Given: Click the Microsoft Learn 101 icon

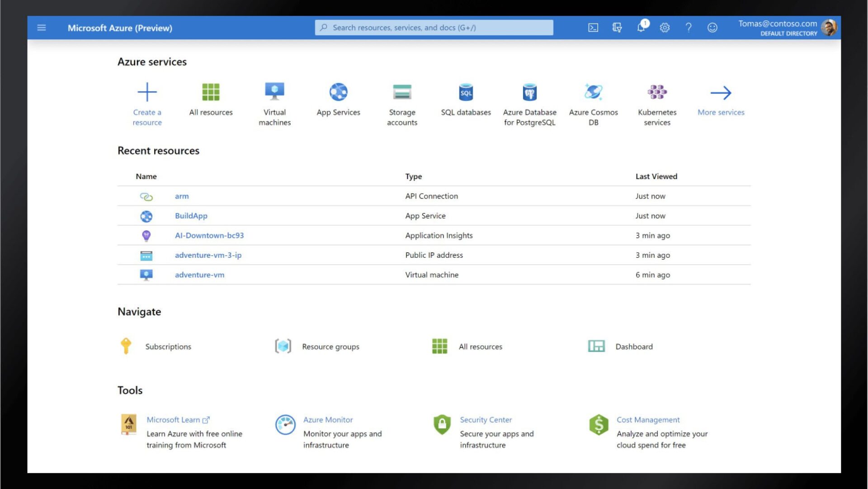Looking at the screenshot, I should tap(129, 425).
